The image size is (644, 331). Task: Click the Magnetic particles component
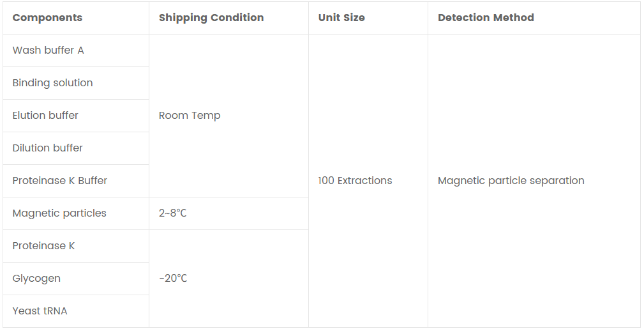click(x=59, y=213)
